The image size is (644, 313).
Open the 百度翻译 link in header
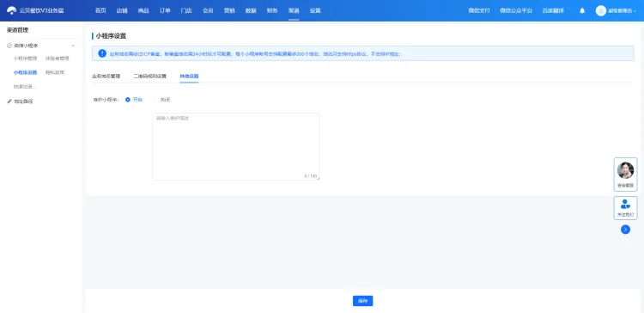click(x=553, y=10)
